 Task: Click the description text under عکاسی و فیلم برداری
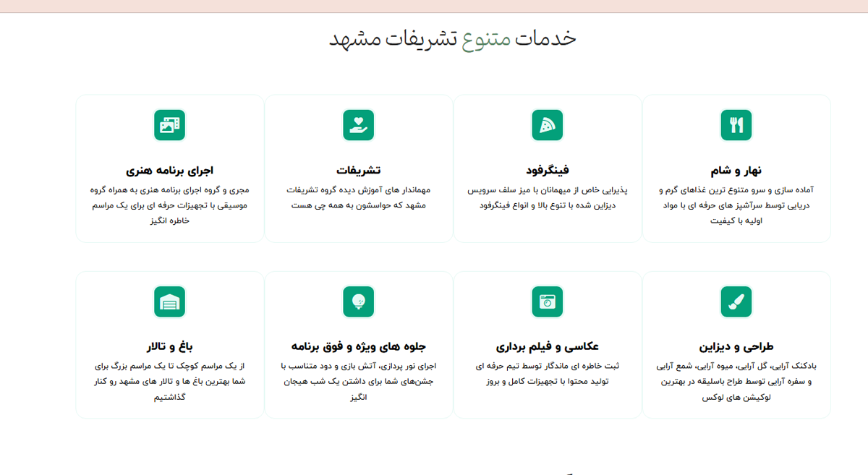[547, 374]
